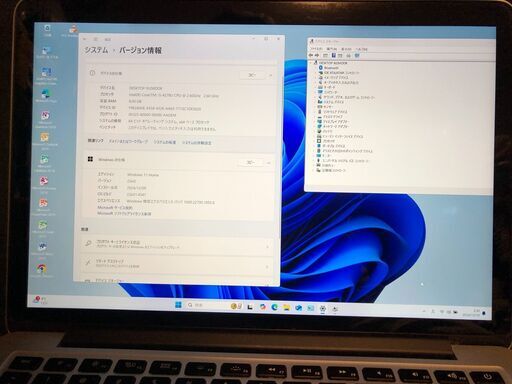This screenshot has width=512, height=384.
Task: Open the Windows Start button
Action: (178, 305)
